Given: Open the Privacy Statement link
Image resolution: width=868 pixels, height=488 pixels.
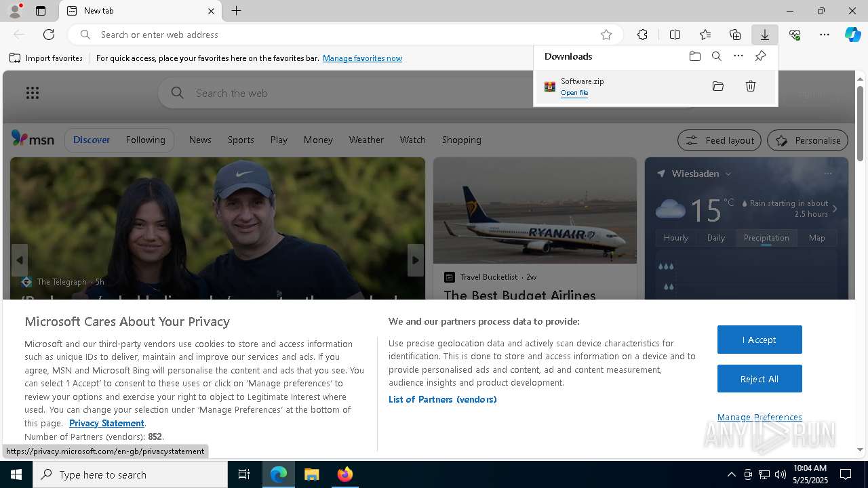Looking at the screenshot, I should (106, 423).
